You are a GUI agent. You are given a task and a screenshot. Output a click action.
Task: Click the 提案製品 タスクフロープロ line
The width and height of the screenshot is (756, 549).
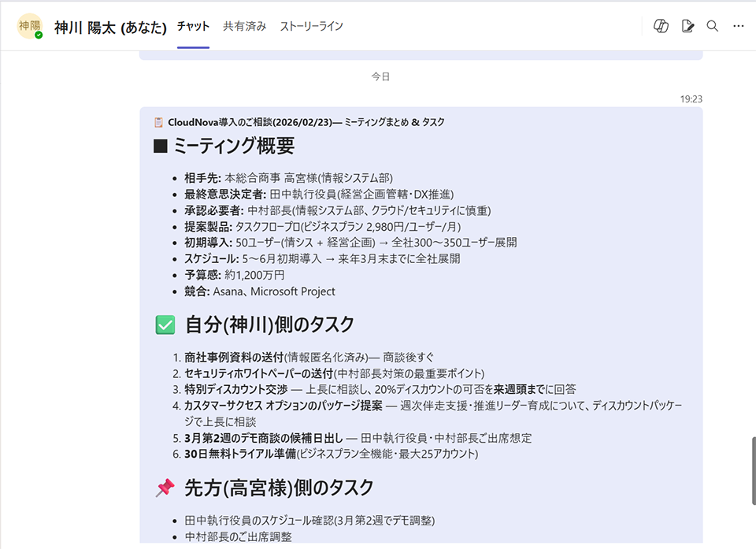[x=322, y=227]
